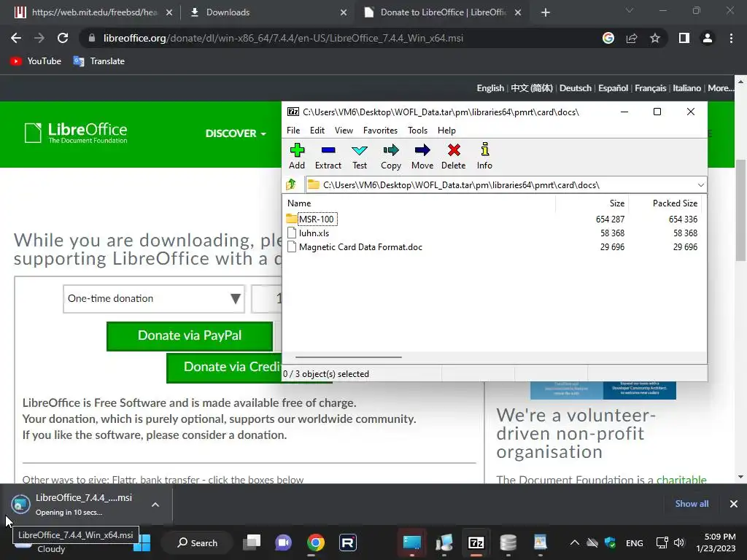Click the Move arrow icon in 7-Zip

coord(422,156)
